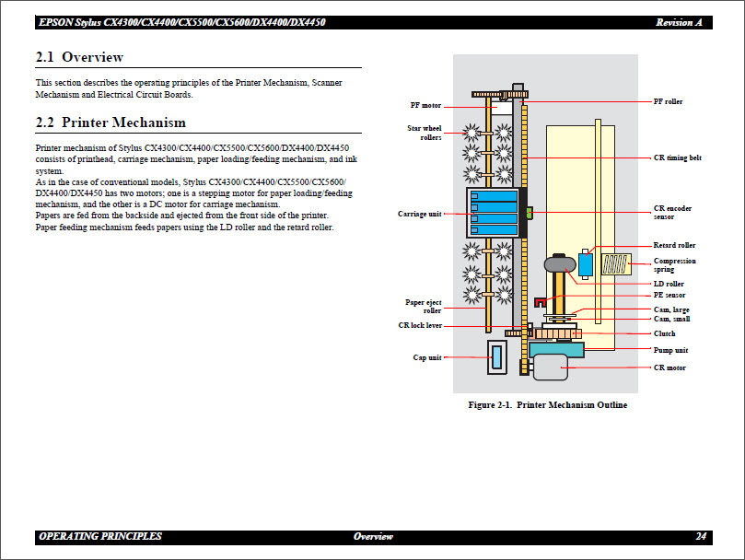This screenshot has width=745, height=560.
Task: Click the "PF motor" label
Action: point(426,105)
